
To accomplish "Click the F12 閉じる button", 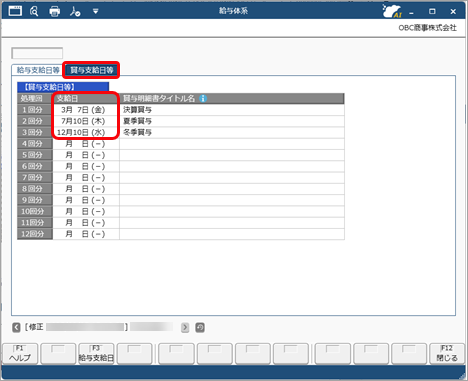I will (x=447, y=354).
